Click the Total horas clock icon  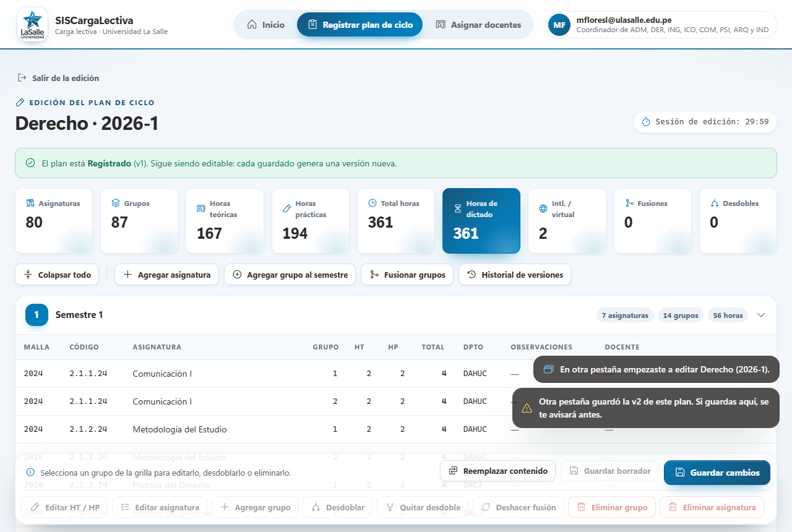tap(372, 203)
